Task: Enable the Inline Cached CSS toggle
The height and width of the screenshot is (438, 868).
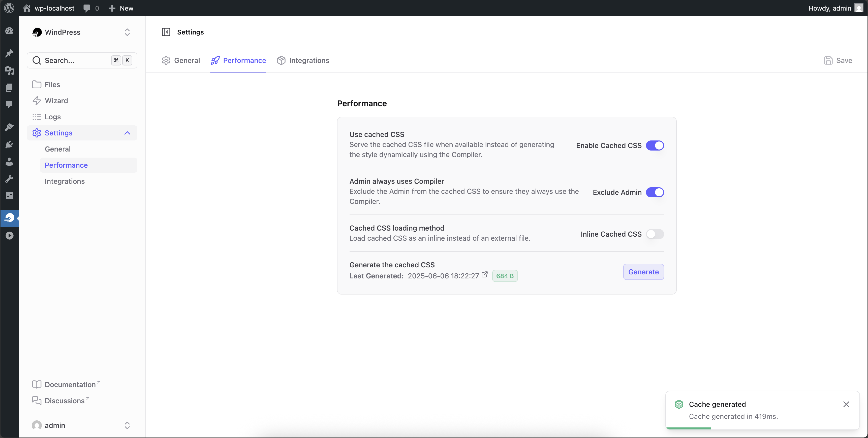Action: click(655, 234)
